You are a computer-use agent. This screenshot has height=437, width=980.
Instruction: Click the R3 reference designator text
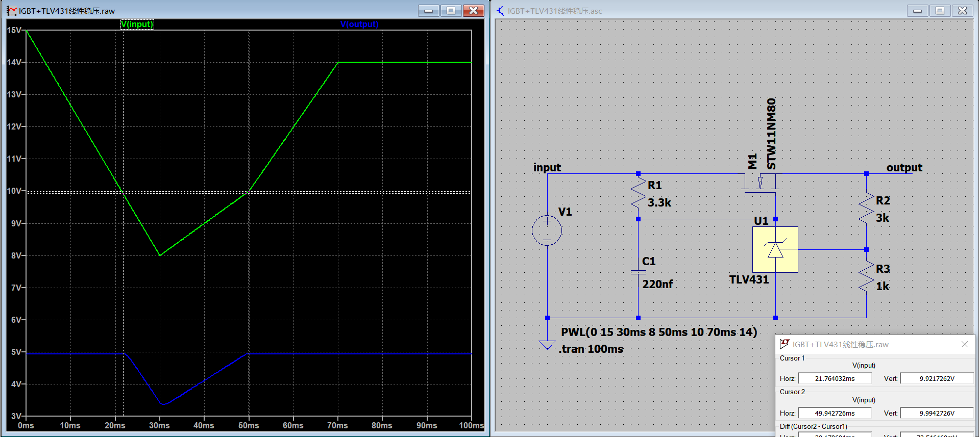[x=883, y=269]
